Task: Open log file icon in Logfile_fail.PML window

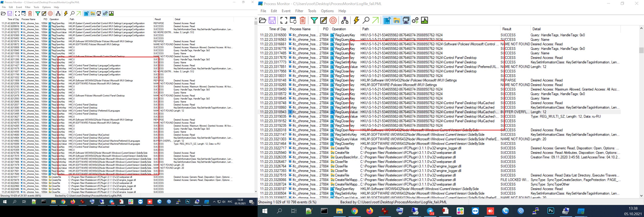Action: [x=262, y=20]
